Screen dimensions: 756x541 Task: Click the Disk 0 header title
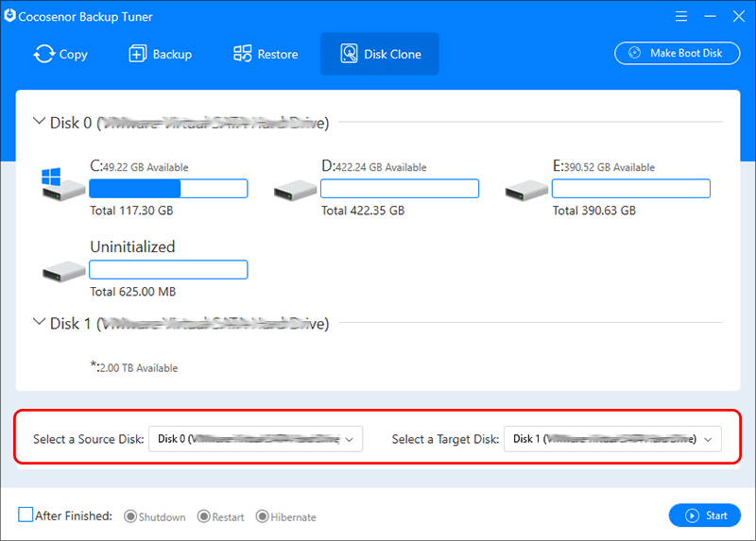[x=190, y=123]
